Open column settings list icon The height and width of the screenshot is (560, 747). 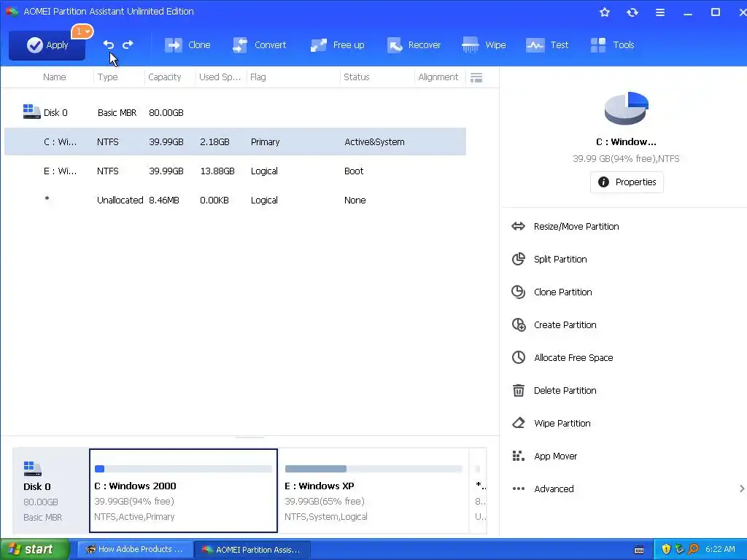coord(476,77)
